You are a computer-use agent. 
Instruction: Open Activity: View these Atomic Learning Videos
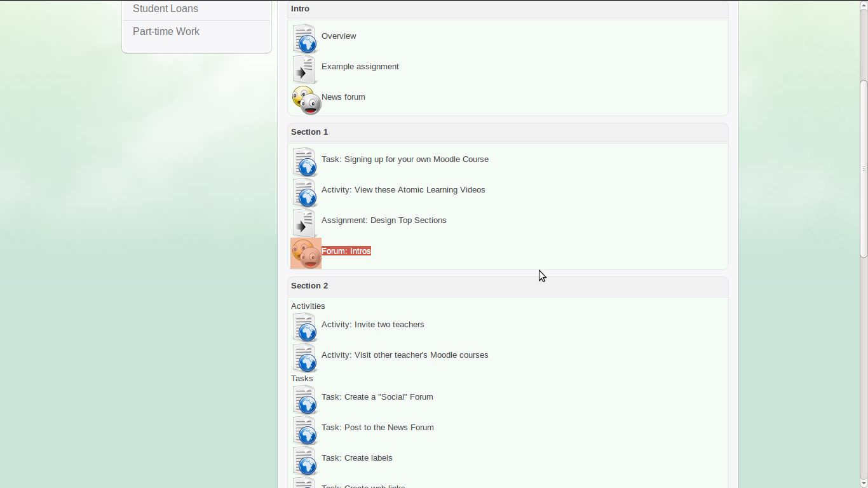[x=403, y=190]
